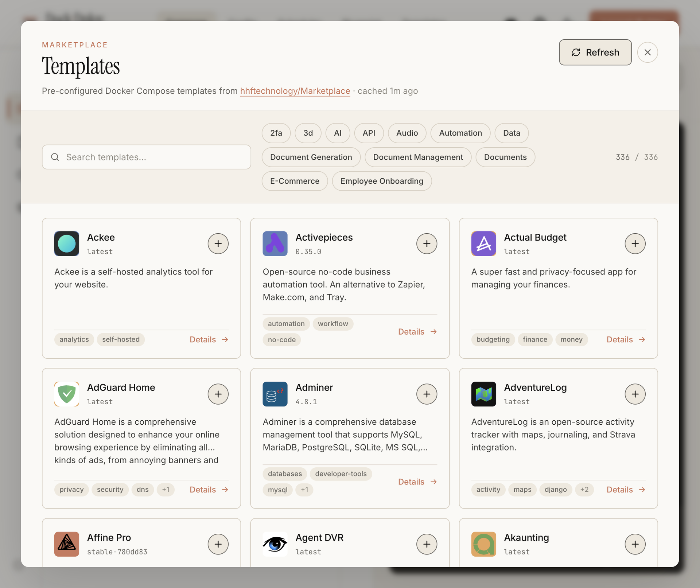Viewport: 700px width, 588px height.
Task: Click the AdGuard Home shield logo
Action: pyautogui.click(x=67, y=394)
